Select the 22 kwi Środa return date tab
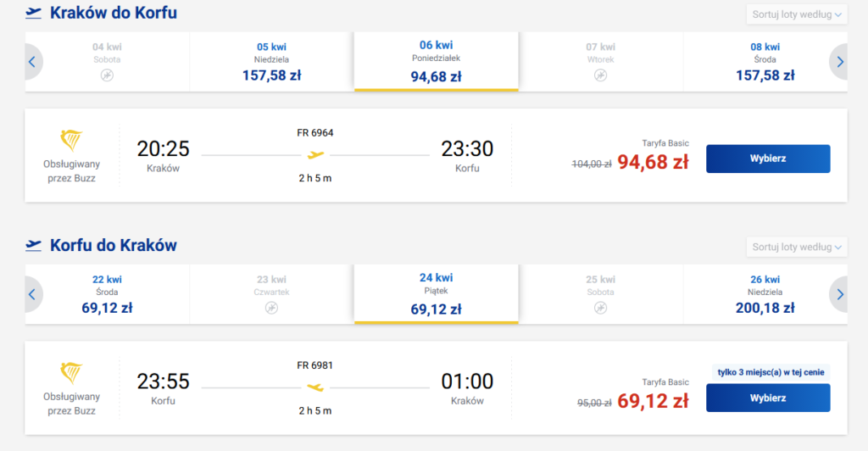The width and height of the screenshot is (868, 451). tap(107, 294)
